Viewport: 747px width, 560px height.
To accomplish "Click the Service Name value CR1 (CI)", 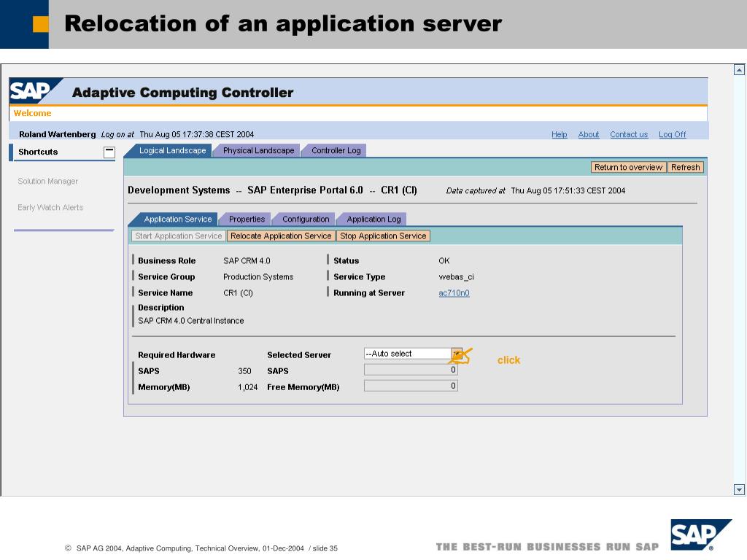I will coord(239,293).
